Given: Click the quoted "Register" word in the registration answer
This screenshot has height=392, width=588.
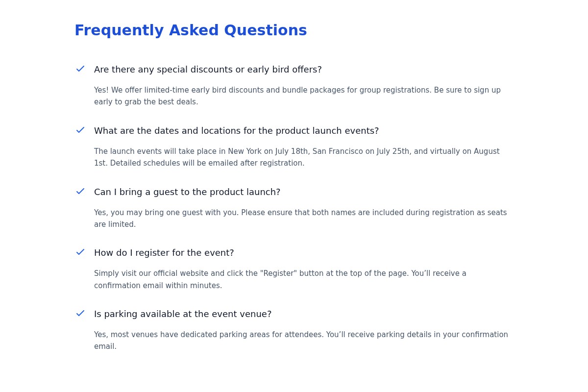Looking at the screenshot, I should (278, 273).
